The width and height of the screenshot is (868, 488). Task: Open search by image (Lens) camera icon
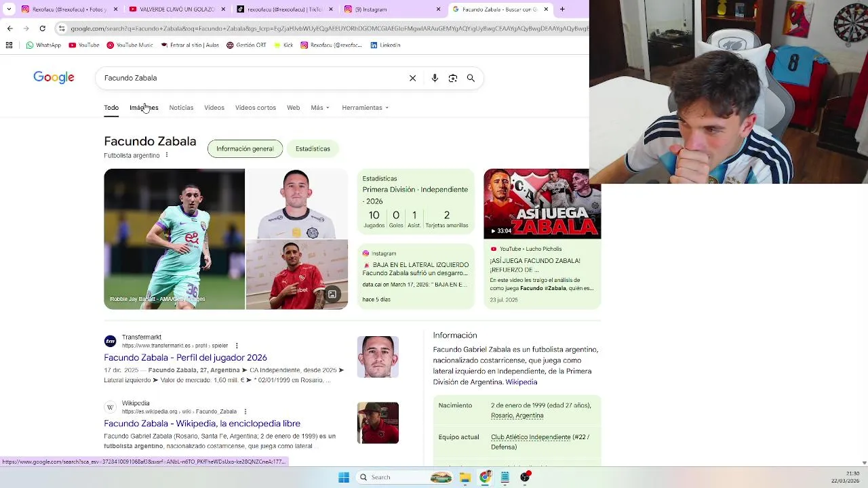pyautogui.click(x=453, y=78)
